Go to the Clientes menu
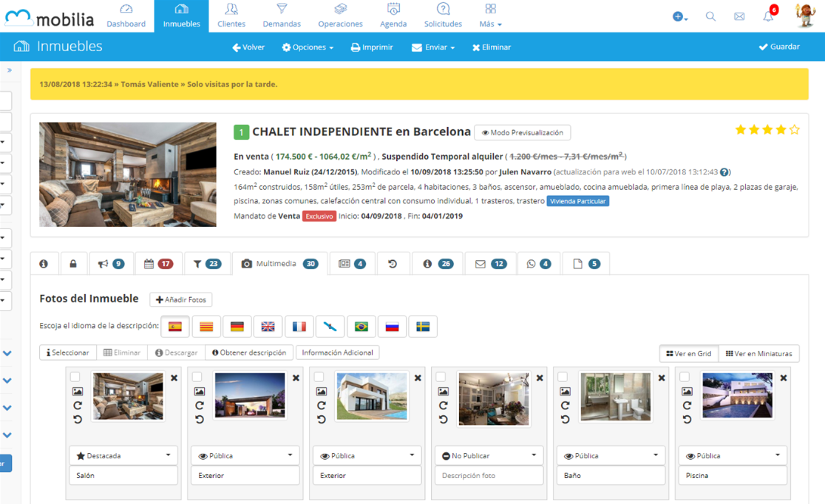This screenshot has height=504, width=825. pos(231,16)
